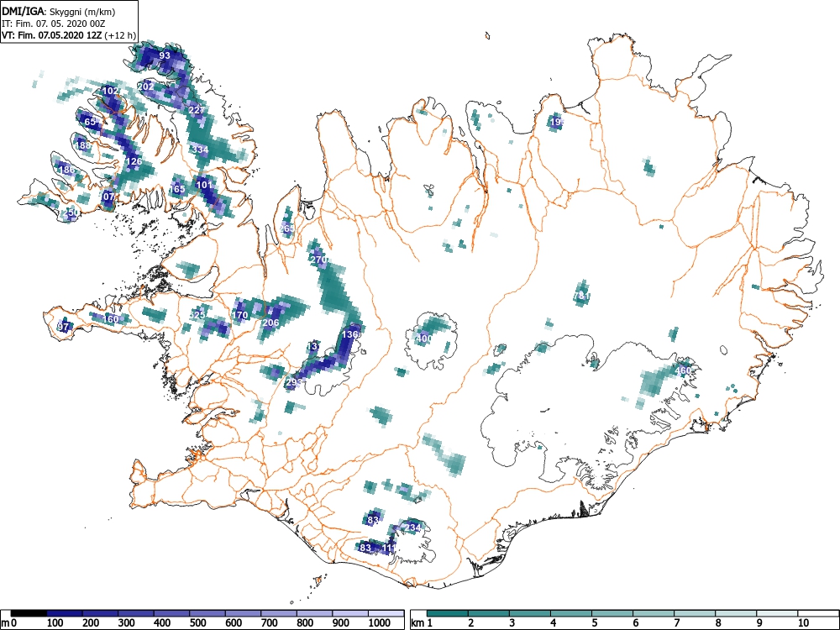Click the visibility value 400 on the map
Screen dimensions: 840x630
coord(423,339)
